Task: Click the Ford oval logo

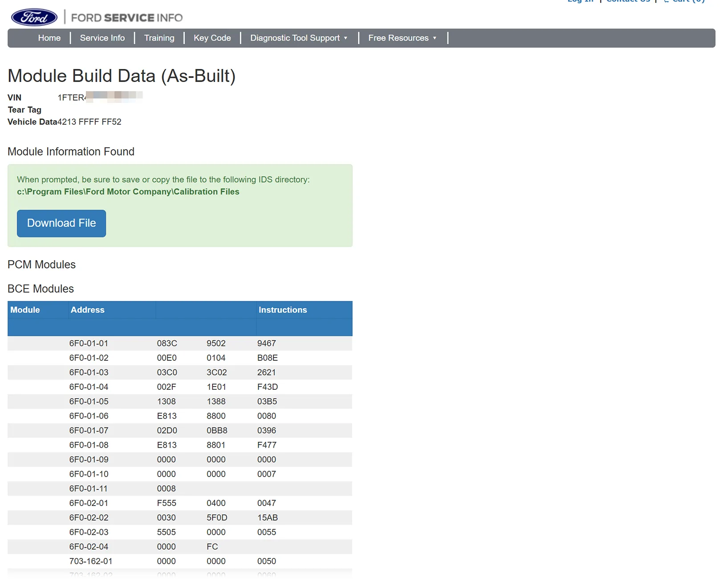Action: [34, 17]
